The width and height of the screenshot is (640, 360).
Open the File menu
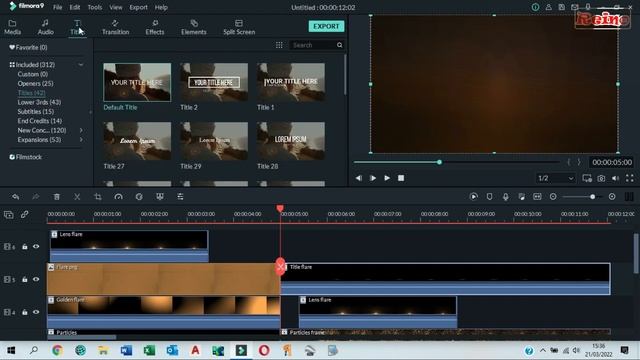[58, 7]
